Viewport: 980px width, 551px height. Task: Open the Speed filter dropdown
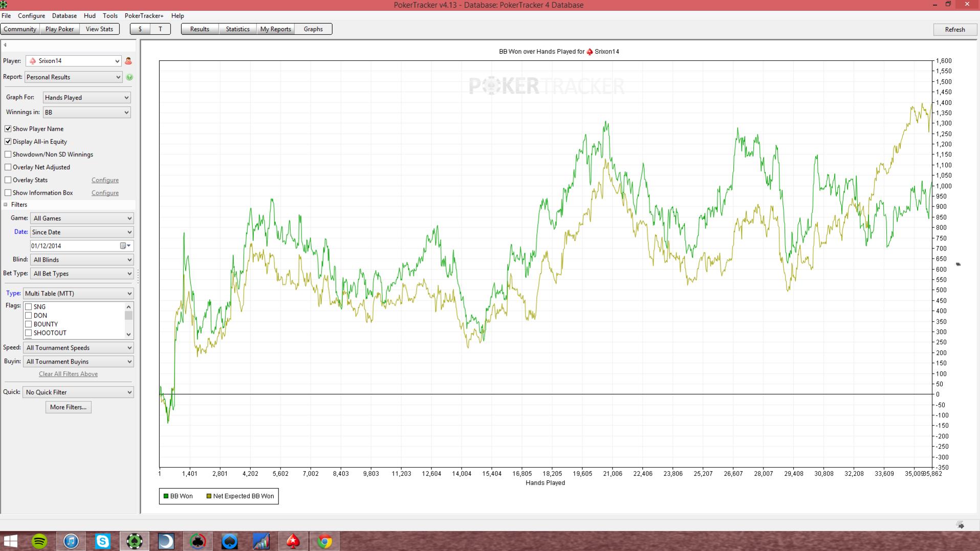click(x=78, y=348)
